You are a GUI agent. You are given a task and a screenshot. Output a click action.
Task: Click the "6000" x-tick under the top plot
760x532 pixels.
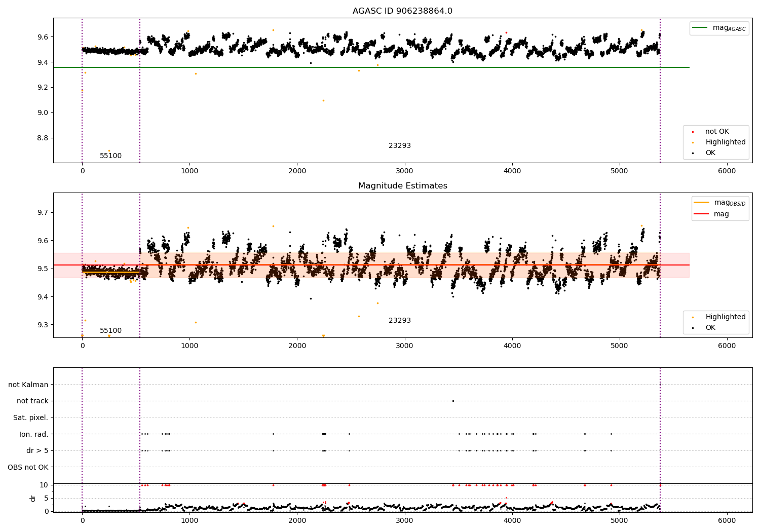coord(727,171)
